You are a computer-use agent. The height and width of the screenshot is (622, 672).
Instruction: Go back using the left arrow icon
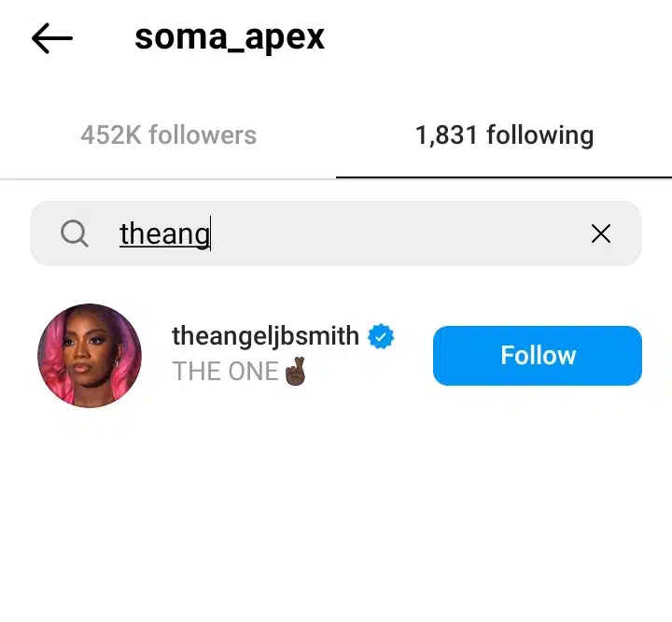click(x=52, y=38)
